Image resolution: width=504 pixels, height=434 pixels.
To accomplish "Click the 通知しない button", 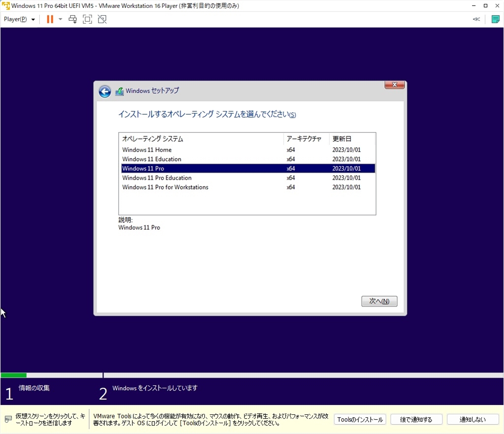I will pyautogui.click(x=472, y=420).
